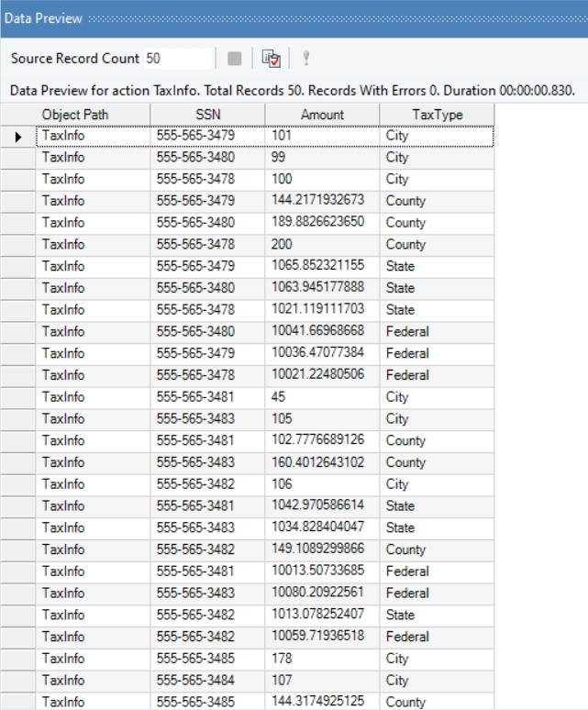The image size is (588, 710).
Task: Click the current row arrow indicator
Action: point(18,136)
